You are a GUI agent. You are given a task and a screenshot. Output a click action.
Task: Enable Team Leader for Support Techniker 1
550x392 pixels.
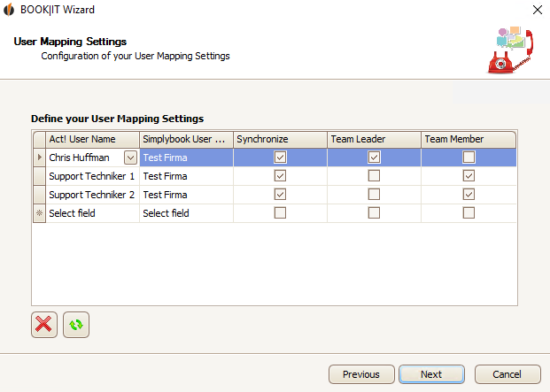click(374, 176)
